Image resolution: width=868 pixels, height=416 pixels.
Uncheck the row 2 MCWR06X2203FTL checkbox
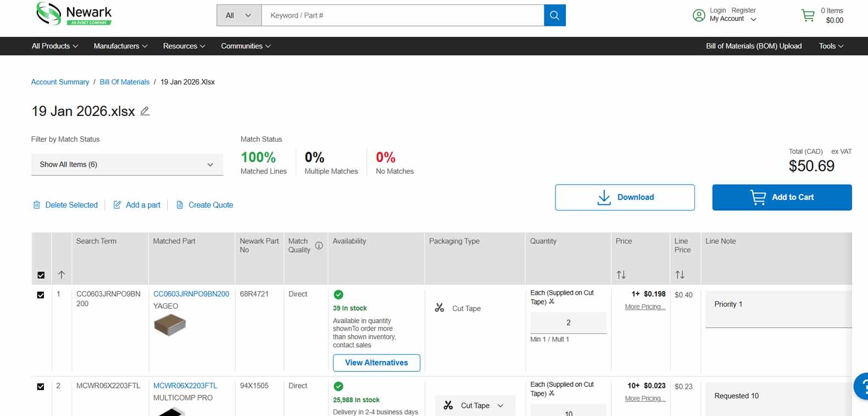(41, 386)
